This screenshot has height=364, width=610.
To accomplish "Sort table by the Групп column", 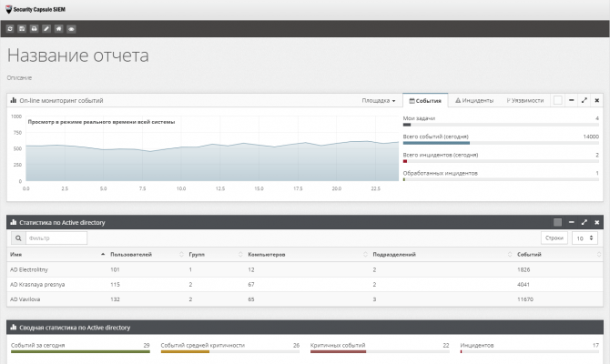I will 215,254.
